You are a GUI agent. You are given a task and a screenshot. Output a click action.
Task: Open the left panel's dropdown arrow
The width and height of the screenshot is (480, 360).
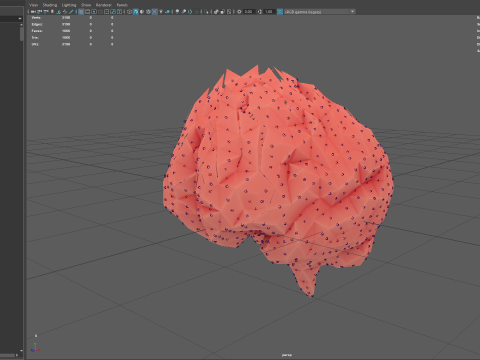click(x=20, y=19)
